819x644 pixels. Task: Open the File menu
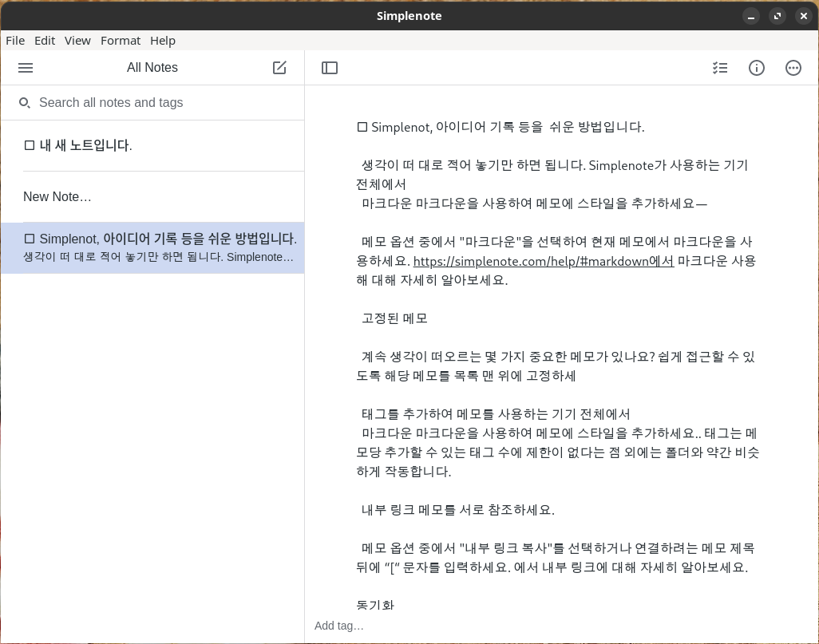point(15,41)
